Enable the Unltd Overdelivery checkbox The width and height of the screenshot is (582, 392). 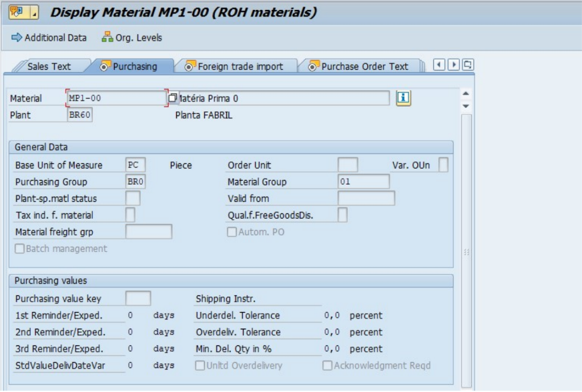click(200, 365)
